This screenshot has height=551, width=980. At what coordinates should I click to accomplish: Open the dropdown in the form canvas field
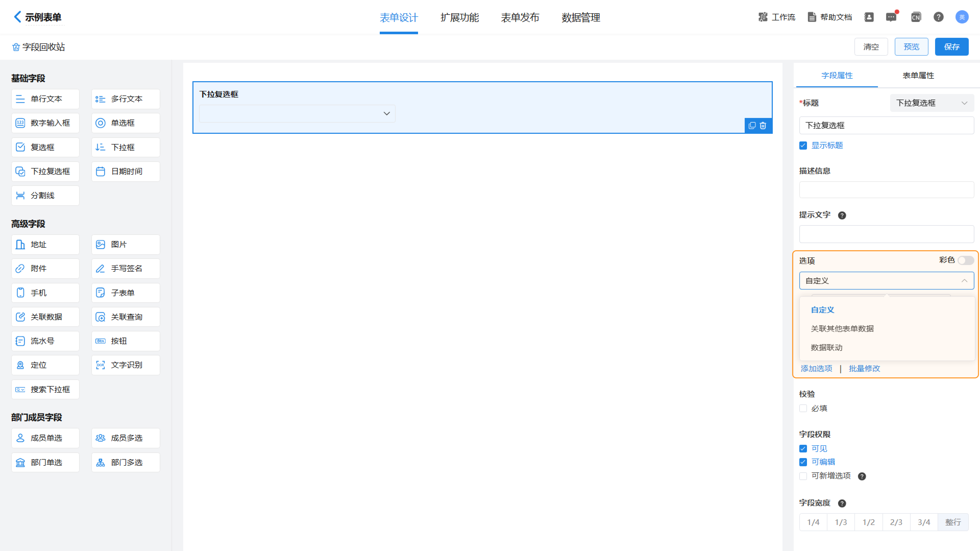pos(297,113)
